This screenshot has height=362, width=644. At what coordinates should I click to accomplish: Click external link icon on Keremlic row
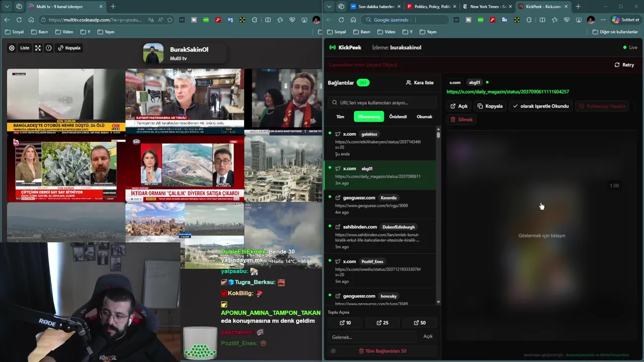pyautogui.click(x=338, y=198)
